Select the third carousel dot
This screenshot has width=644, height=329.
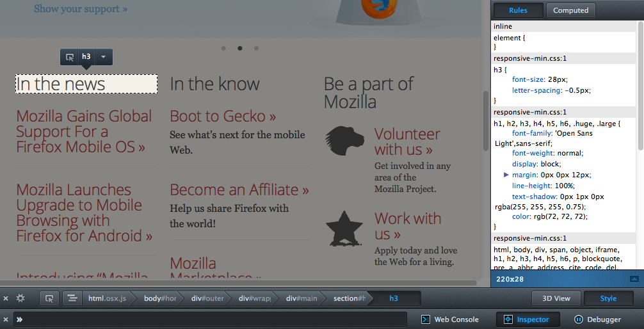tap(256, 48)
